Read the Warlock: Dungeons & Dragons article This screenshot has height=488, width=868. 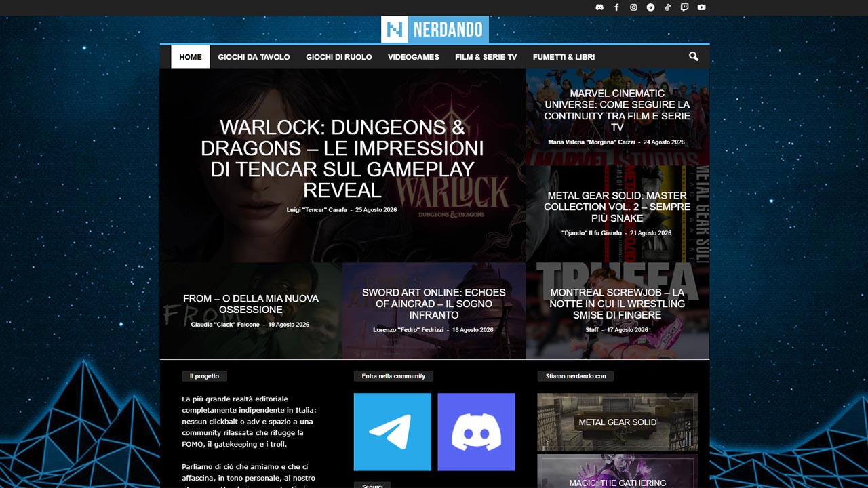342,159
